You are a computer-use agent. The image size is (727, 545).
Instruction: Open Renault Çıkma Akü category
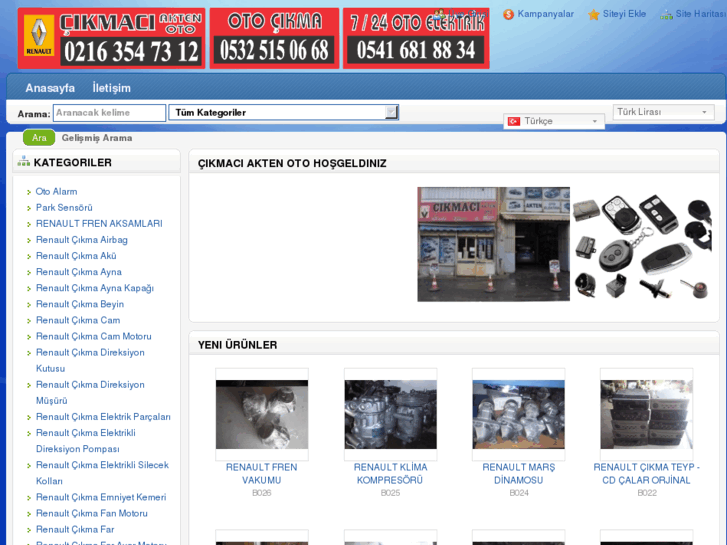76,256
